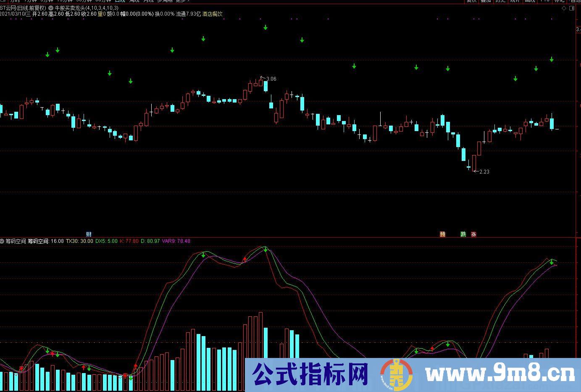Click the 开2.60 opening price readout
581x392 pixels.
click(39, 14)
